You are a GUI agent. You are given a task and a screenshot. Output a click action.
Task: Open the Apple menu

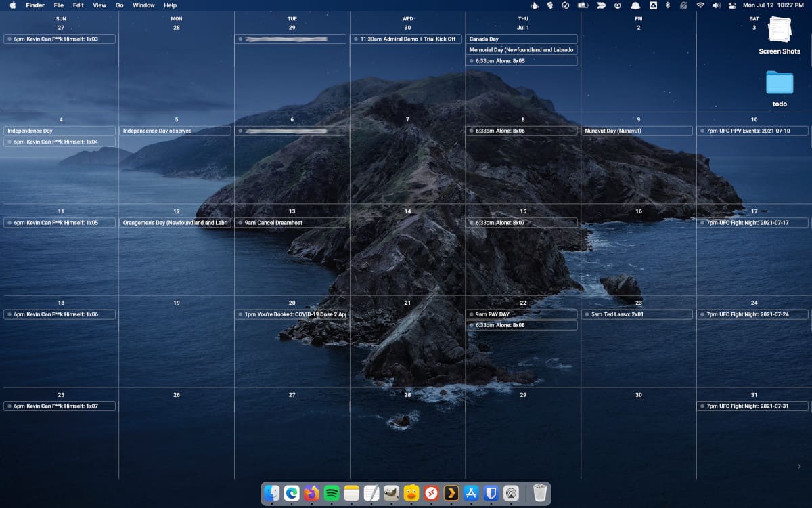pyautogui.click(x=12, y=5)
